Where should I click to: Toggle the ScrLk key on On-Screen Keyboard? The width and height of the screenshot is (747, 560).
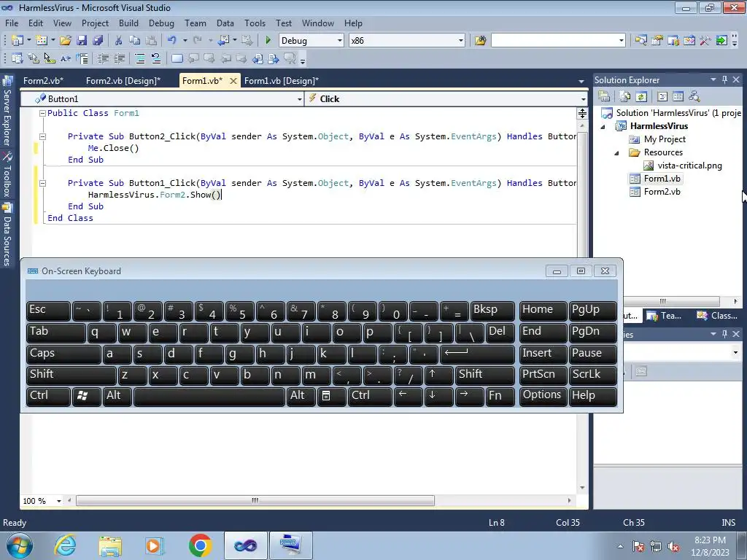coord(592,375)
